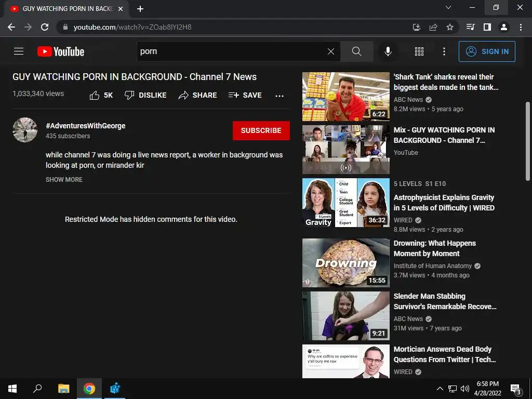Open YouTube settings three-dot menu
Image resolution: width=532 pixels, height=399 pixels.
[x=444, y=51]
